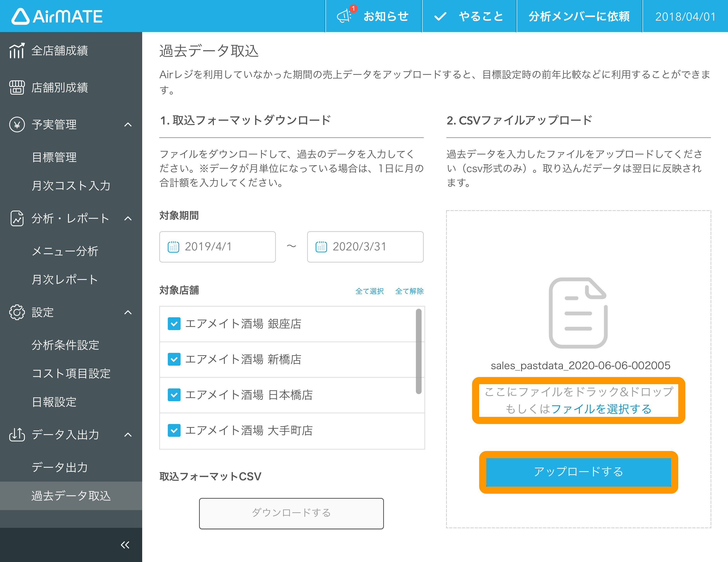The image size is (728, 562).
Task: Collapse the sidebar with double-chevron icon
Action: (x=125, y=545)
